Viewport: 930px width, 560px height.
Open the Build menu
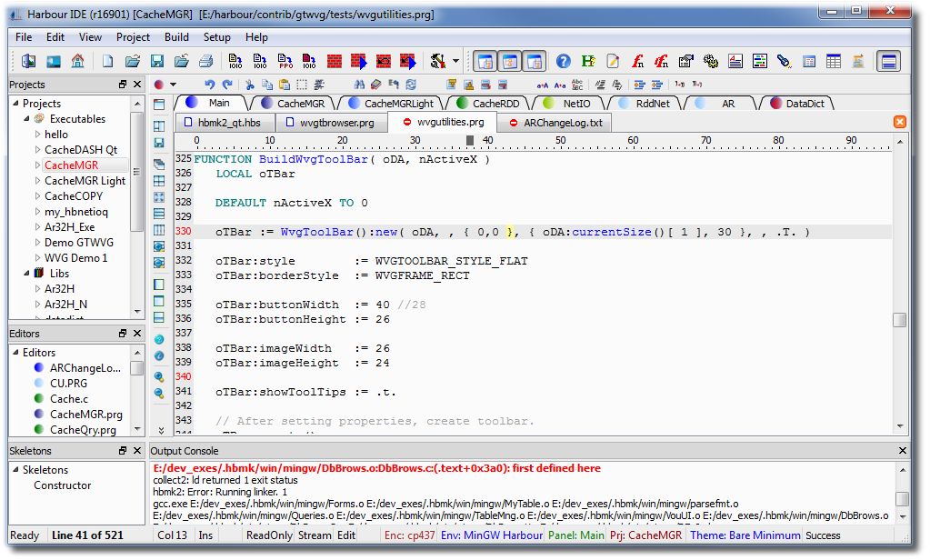(176, 37)
